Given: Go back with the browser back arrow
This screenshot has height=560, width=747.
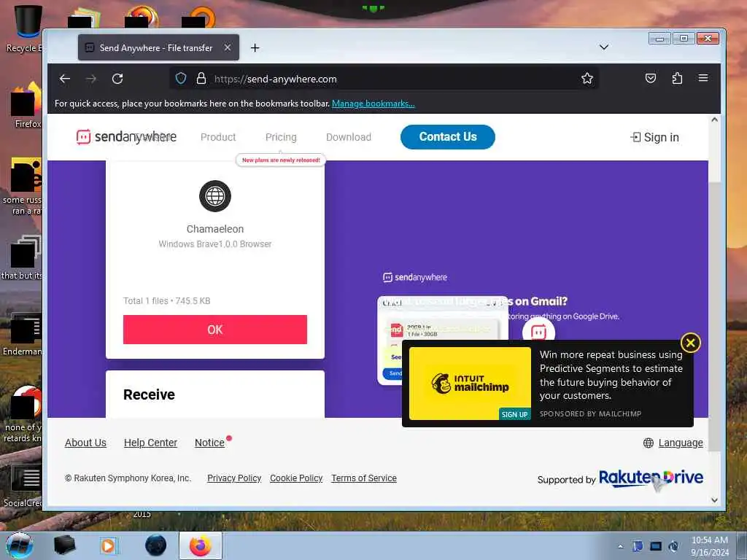Looking at the screenshot, I should coord(65,79).
